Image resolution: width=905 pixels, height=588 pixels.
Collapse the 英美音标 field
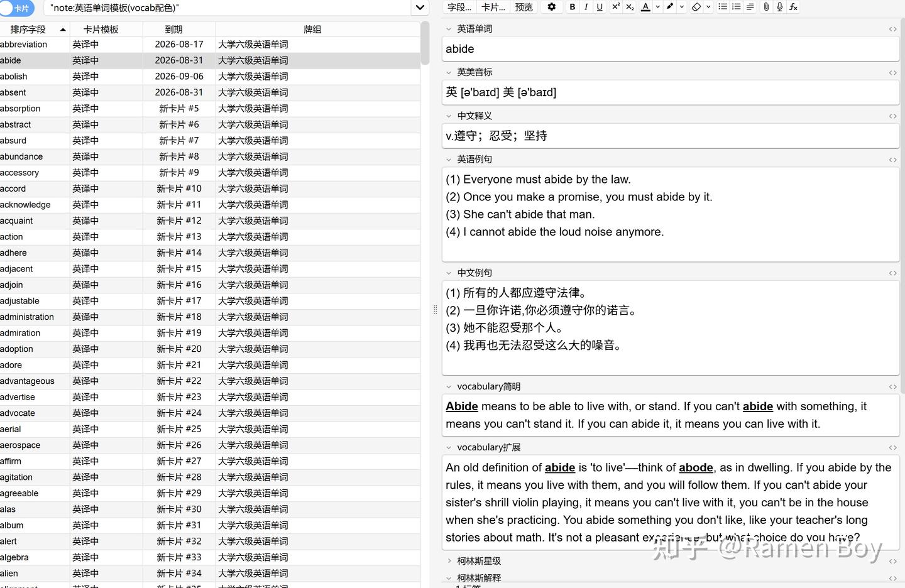coord(449,73)
